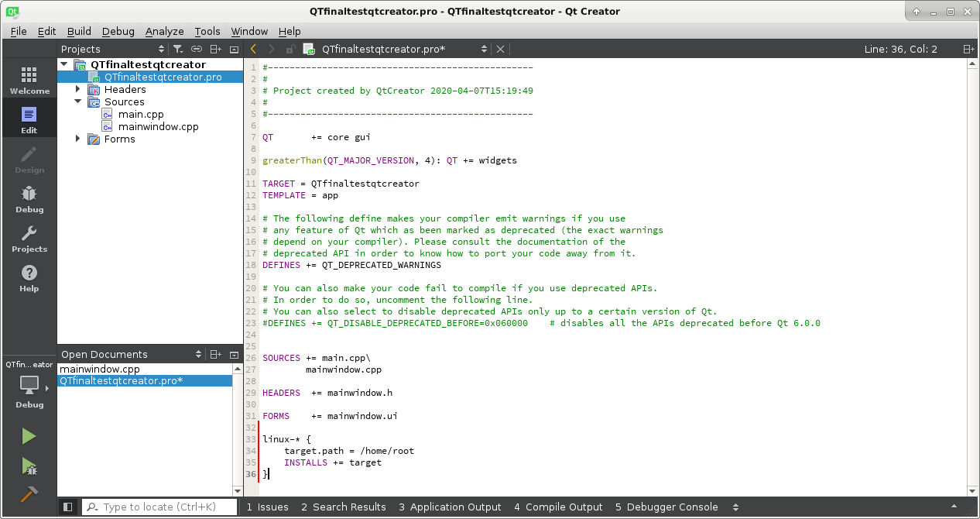The image size is (980, 519).
Task: Open the Tools menu
Action: [207, 31]
